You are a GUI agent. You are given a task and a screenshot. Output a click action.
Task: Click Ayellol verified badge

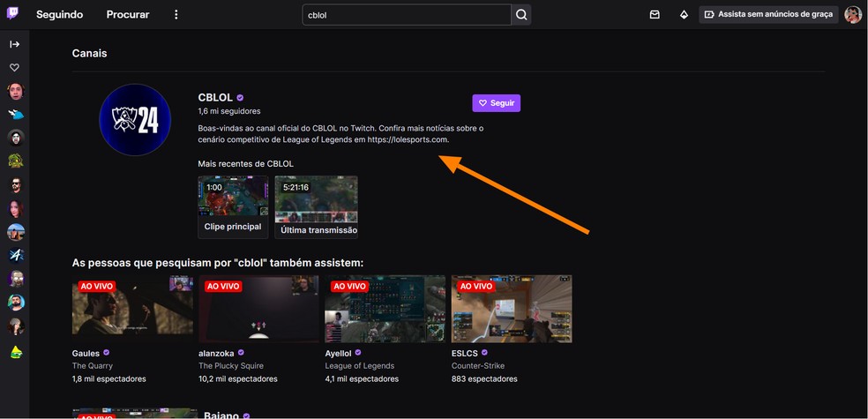point(358,353)
